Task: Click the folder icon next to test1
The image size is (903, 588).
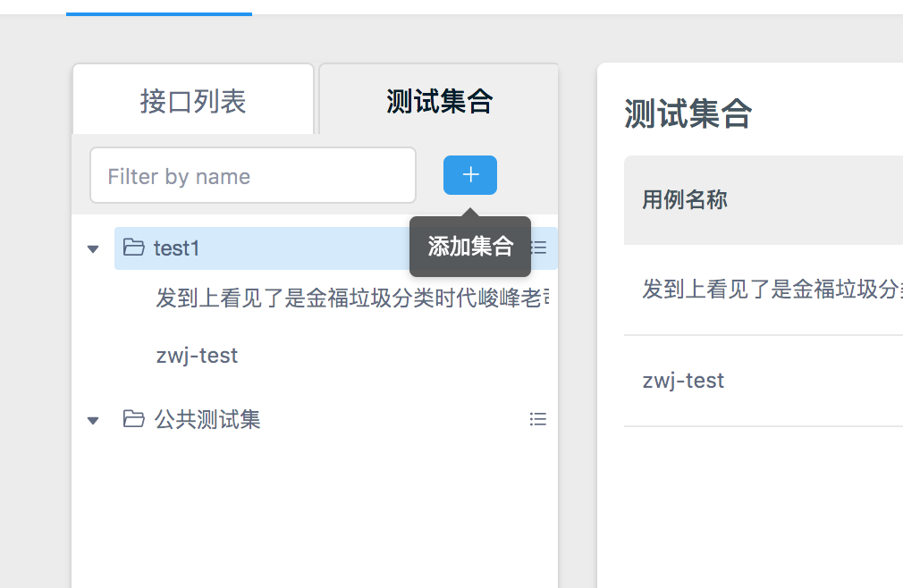Action: [x=133, y=248]
